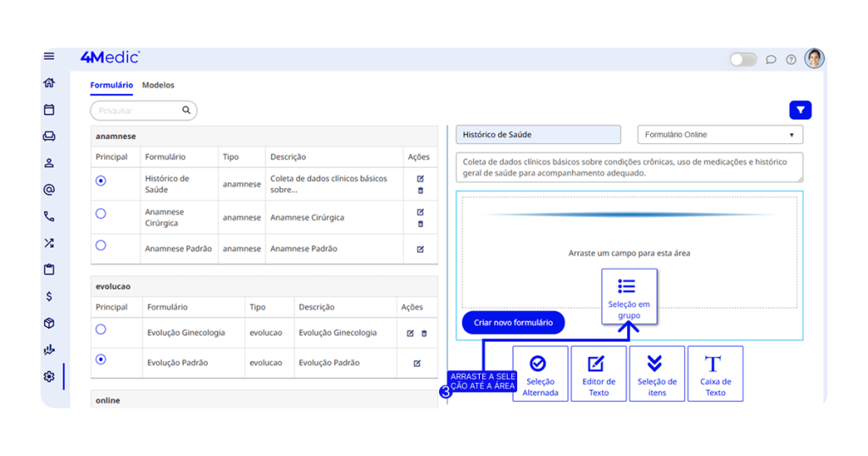Toggle the switch in top header
Image resolution: width=868 pixels, height=456 pixels.
743,59
